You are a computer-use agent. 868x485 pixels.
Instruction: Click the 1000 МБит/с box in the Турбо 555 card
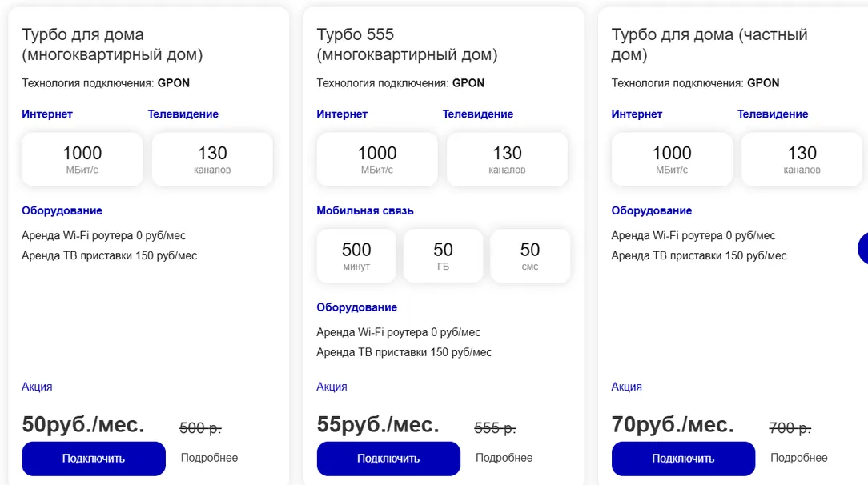377,159
